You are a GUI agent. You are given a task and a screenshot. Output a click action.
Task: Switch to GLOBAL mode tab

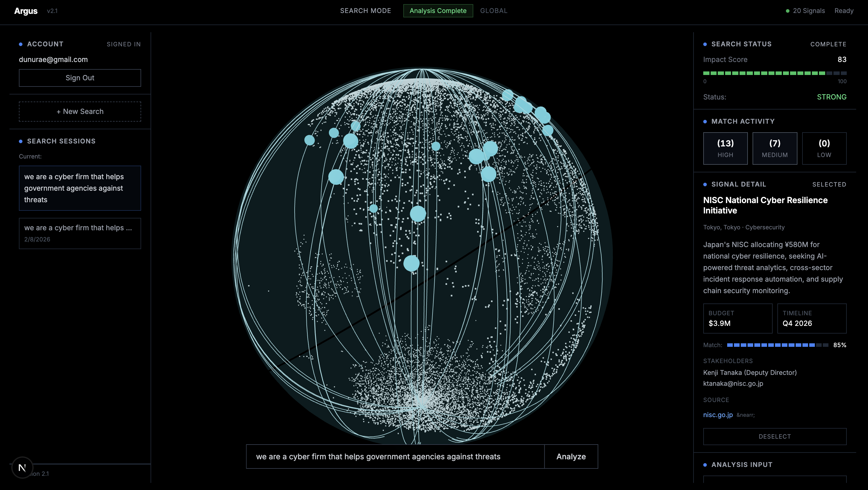click(x=493, y=11)
